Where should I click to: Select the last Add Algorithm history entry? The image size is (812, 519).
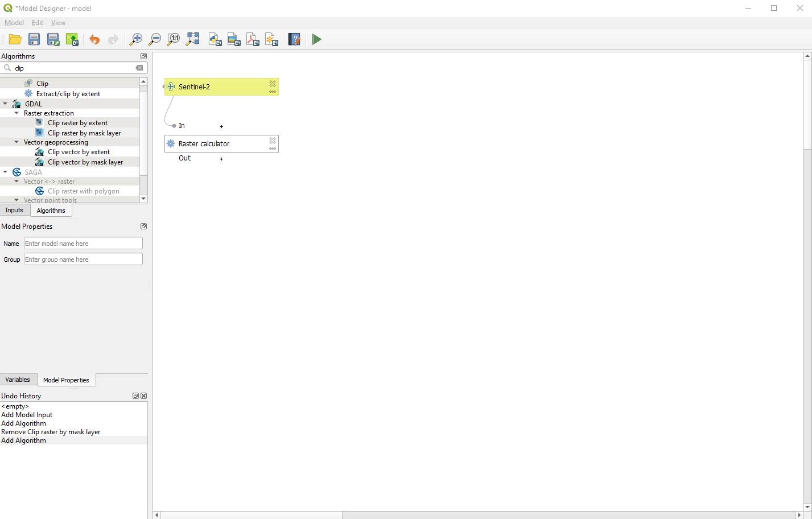tap(23, 440)
